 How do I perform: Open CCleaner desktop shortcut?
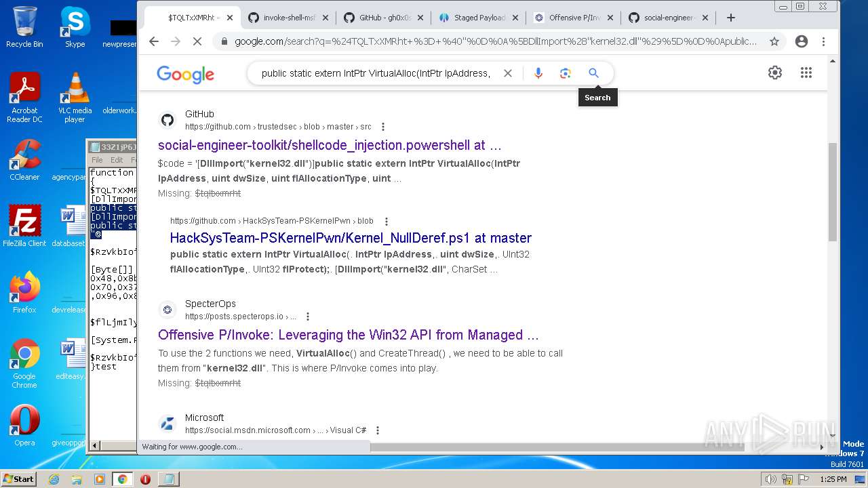point(24,160)
